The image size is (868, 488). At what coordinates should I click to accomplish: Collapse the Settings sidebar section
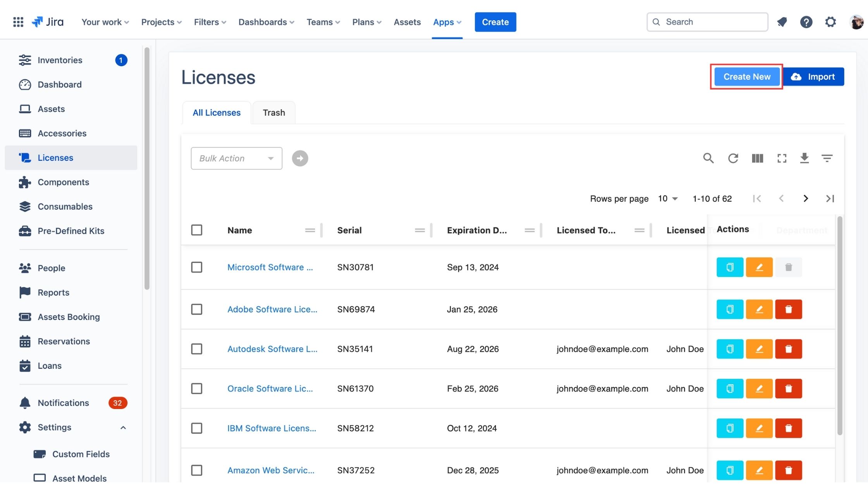(123, 428)
